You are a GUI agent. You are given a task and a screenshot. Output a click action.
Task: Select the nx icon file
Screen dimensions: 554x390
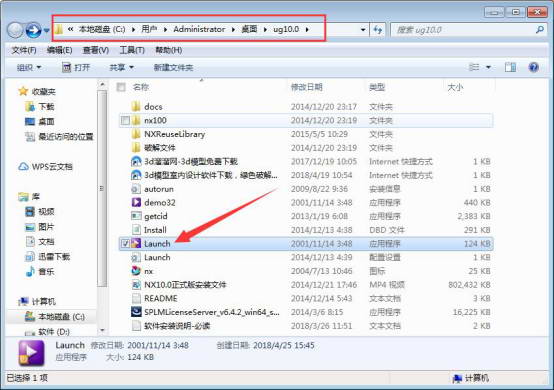pos(136,271)
